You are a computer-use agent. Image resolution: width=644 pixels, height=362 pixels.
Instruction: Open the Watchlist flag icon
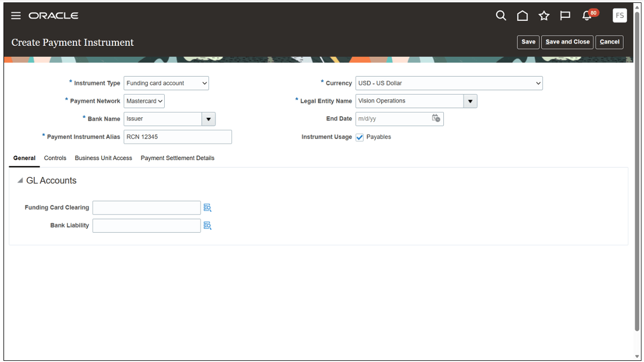point(565,16)
